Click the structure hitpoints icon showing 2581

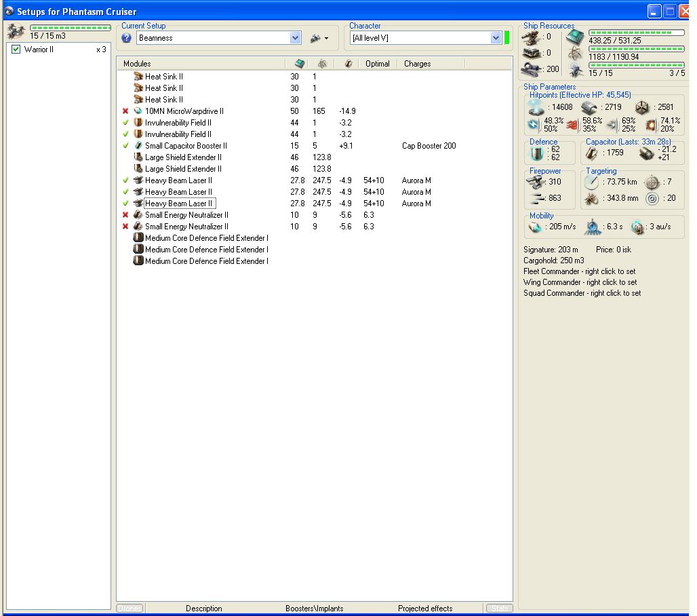pos(642,107)
